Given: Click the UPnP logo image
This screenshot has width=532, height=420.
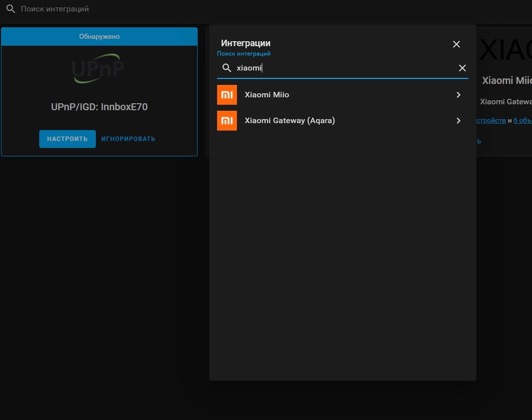Looking at the screenshot, I should (98, 69).
